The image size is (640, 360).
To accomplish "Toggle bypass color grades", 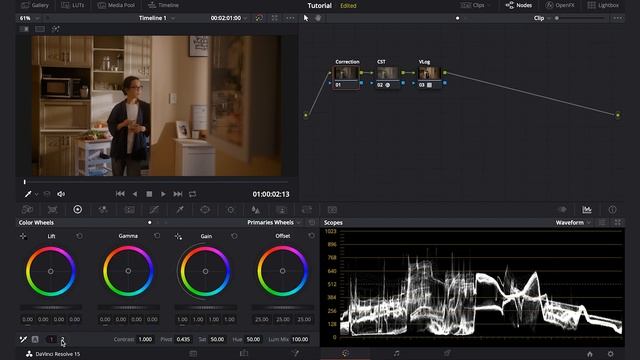I will click(259, 18).
